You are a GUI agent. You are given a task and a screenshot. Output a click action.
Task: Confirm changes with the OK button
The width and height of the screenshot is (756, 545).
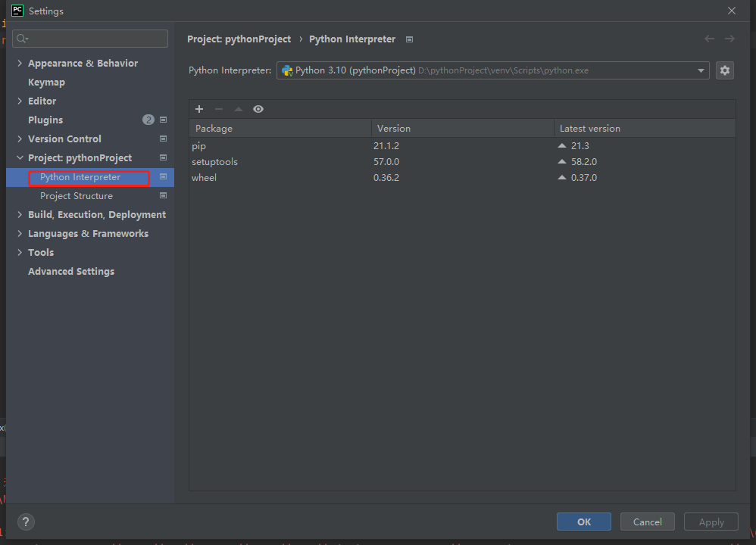[x=583, y=522]
